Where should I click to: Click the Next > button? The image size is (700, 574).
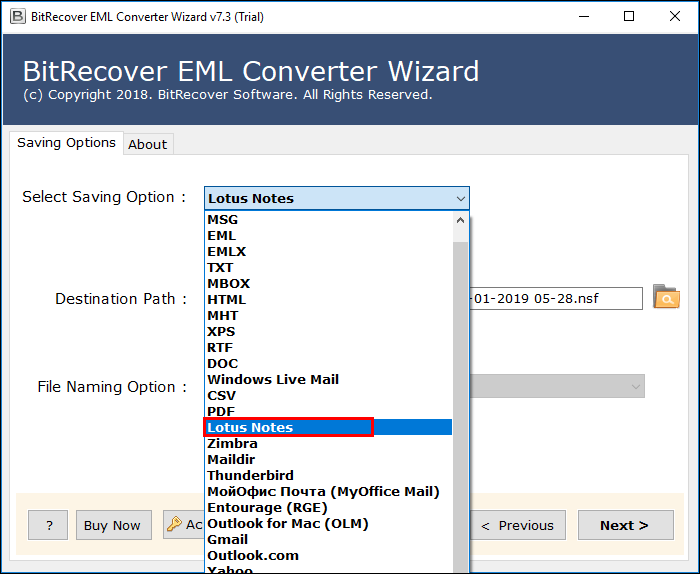pyautogui.click(x=625, y=525)
